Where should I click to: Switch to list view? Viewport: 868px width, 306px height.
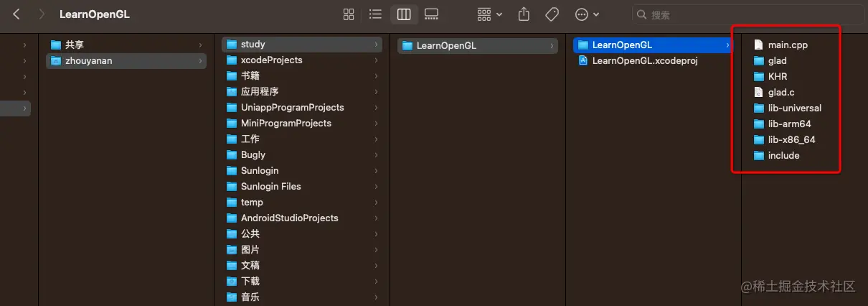[x=375, y=14]
